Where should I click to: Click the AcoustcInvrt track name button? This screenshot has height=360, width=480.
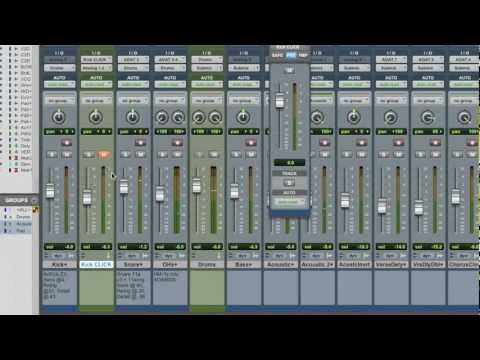point(354,264)
